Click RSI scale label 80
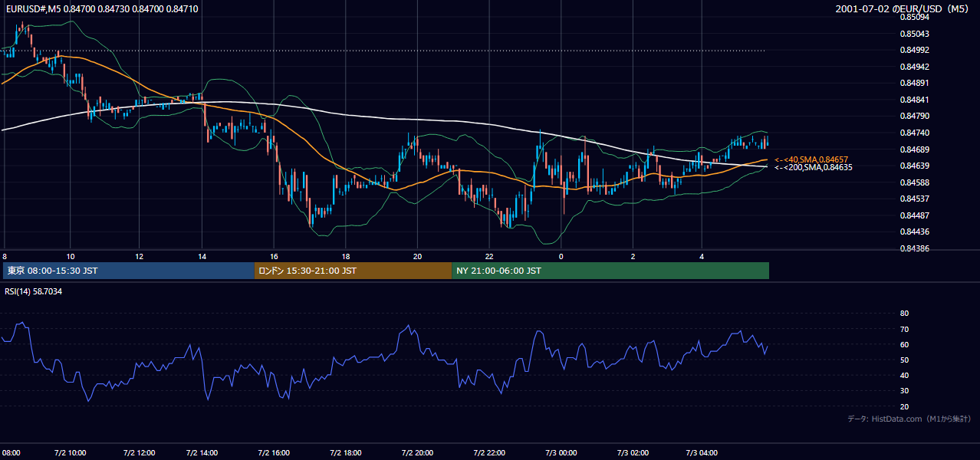 coord(904,314)
